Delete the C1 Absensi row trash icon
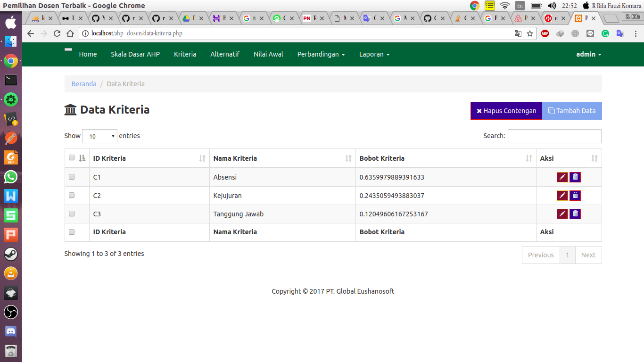The width and height of the screenshot is (644, 362). pos(575,177)
